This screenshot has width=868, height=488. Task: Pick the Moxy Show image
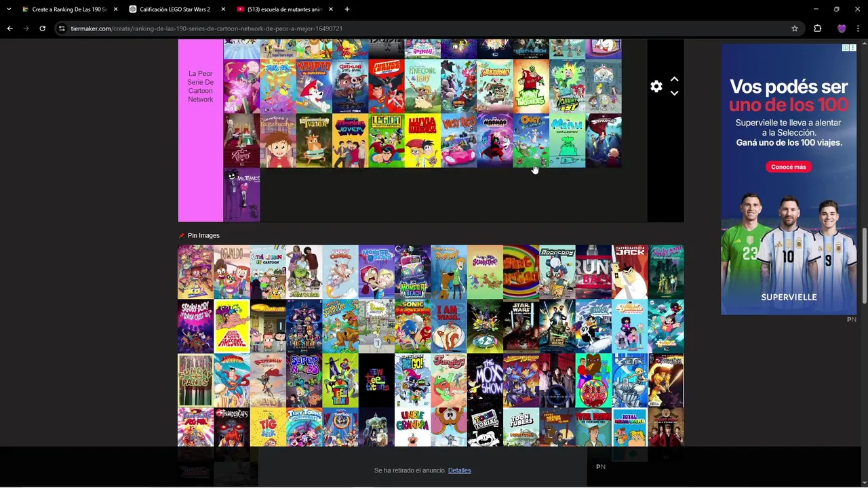point(485,380)
